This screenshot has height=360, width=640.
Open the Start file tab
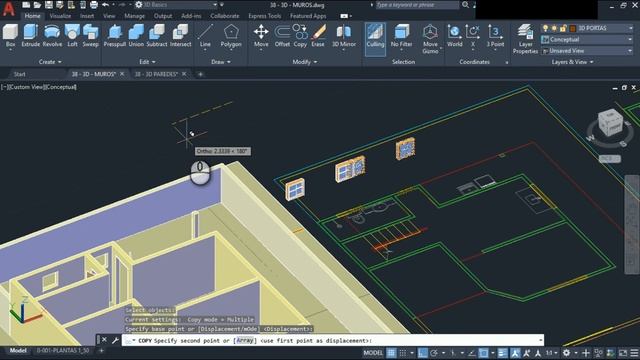coord(20,74)
